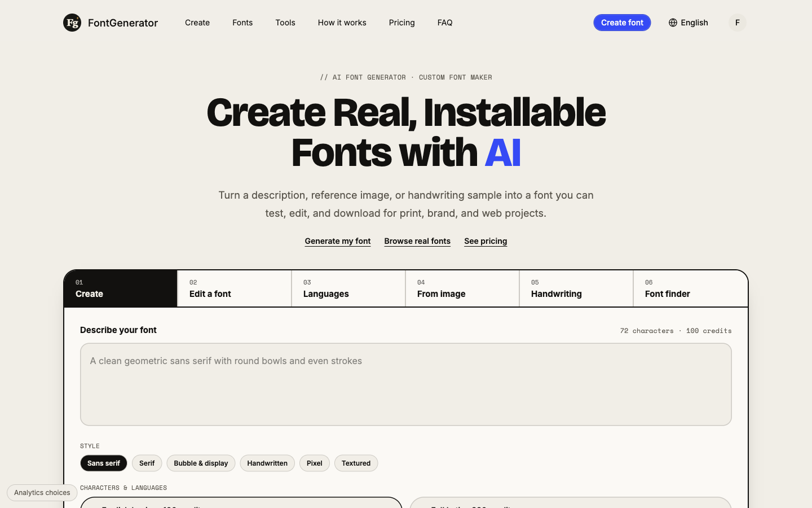
Task: Click the "Describe your font" label
Action: [118, 330]
